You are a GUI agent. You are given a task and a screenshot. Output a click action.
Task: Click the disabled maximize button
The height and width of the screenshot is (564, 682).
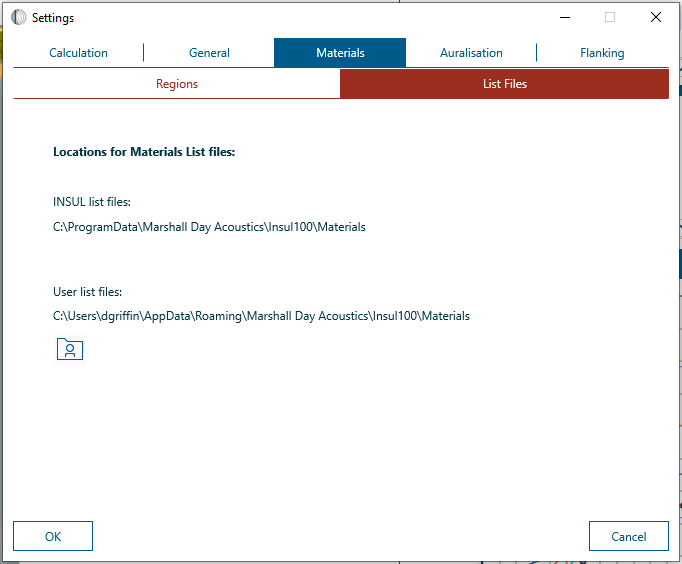pyautogui.click(x=610, y=17)
